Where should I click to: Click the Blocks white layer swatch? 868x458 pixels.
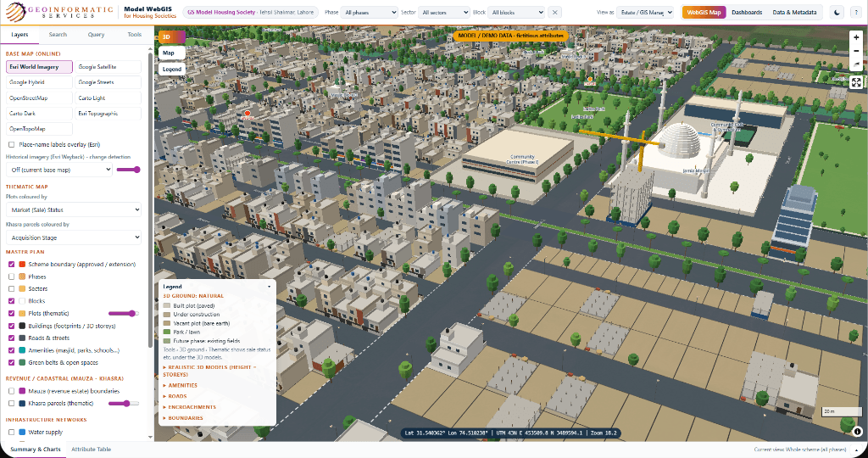(22, 301)
